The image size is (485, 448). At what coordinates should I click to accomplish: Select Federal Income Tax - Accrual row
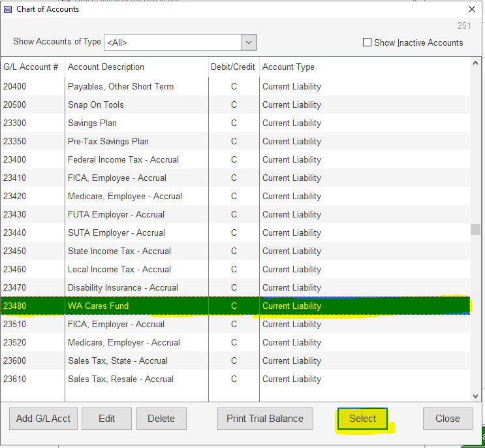point(123,159)
